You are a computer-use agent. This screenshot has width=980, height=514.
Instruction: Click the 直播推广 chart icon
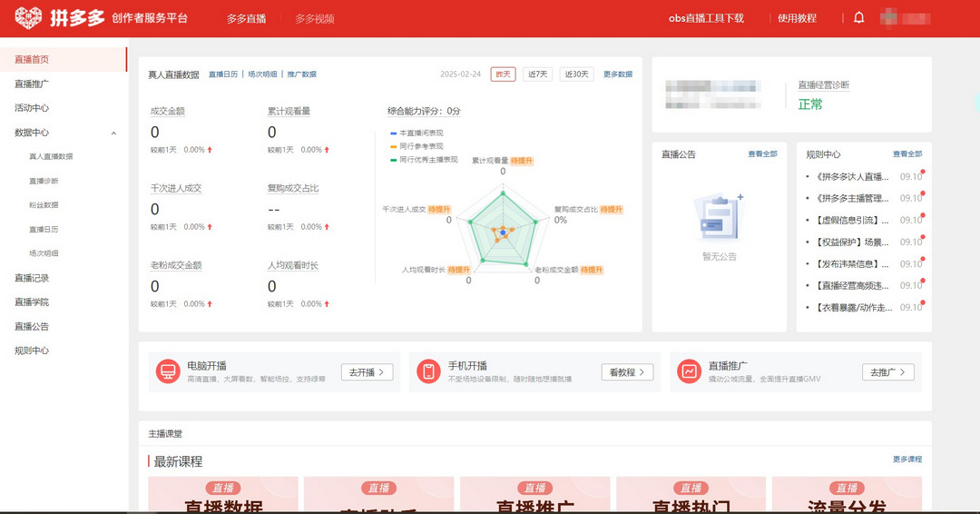[690, 371]
